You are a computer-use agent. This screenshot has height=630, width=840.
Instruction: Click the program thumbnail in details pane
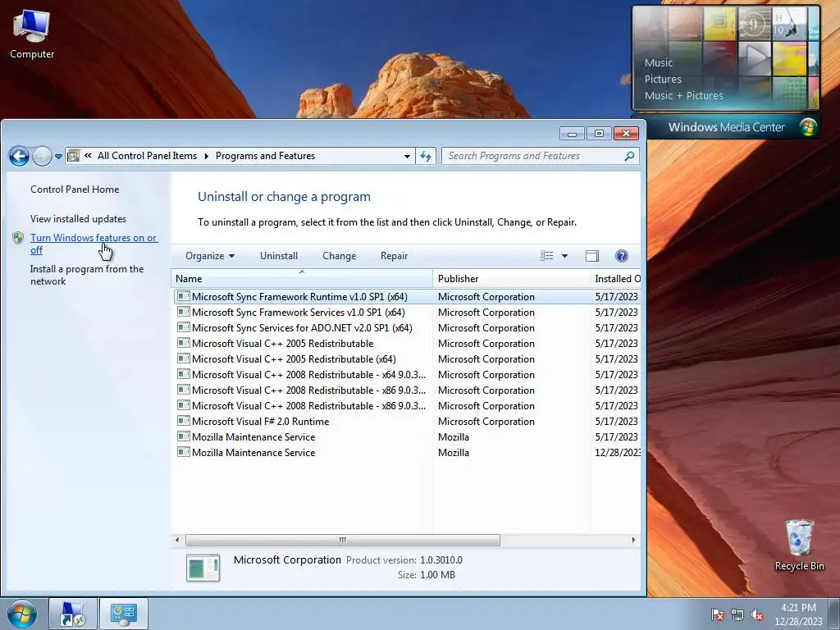[203, 568]
